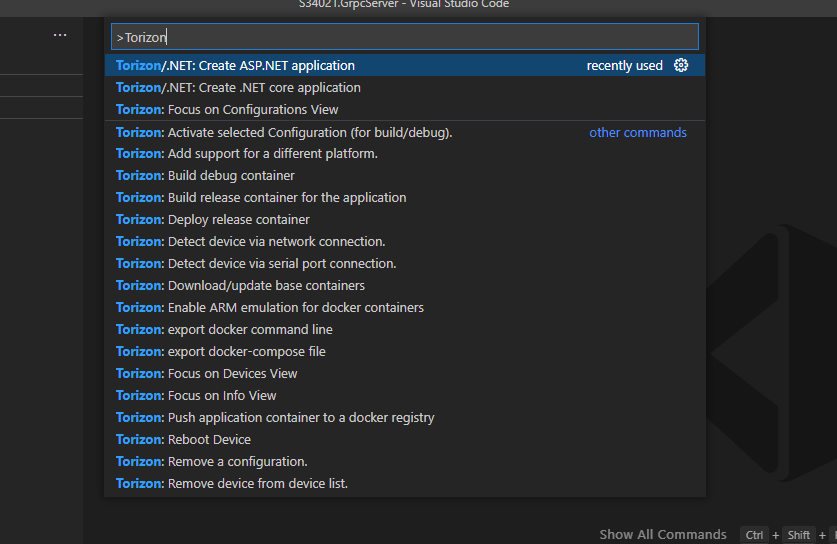Run Torizon: Build release container for the application
Image resolution: width=837 pixels, height=544 pixels.
click(x=405, y=198)
